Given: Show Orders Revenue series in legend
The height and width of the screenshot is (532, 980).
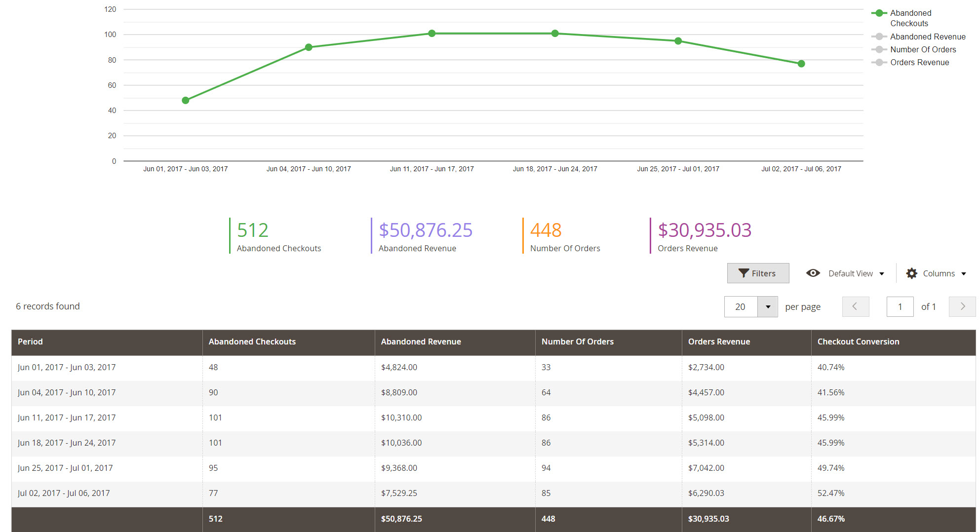Looking at the screenshot, I should (919, 62).
